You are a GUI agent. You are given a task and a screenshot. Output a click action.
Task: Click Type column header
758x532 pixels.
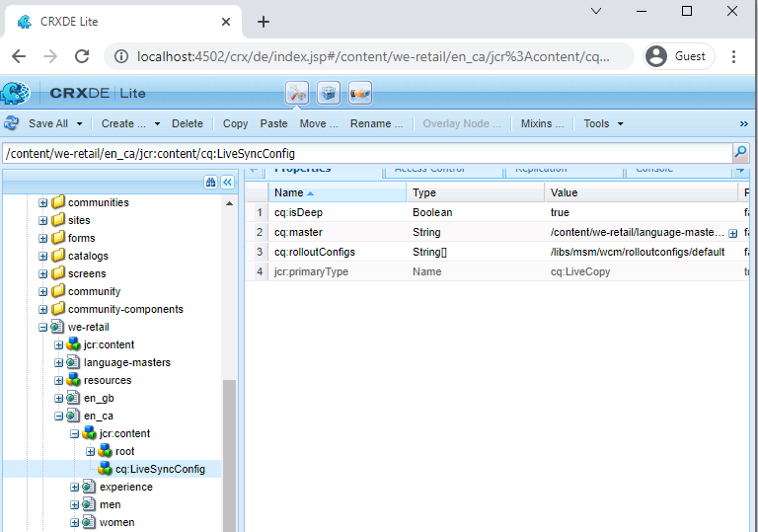tap(475, 192)
